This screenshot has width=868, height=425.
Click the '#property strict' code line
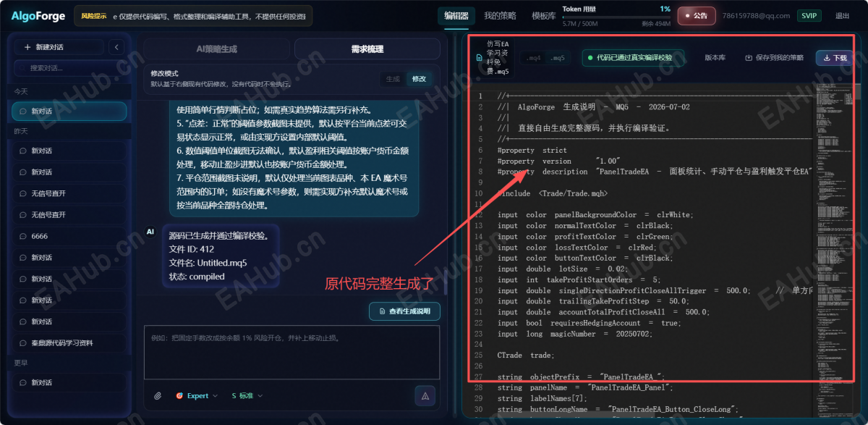[532, 150]
